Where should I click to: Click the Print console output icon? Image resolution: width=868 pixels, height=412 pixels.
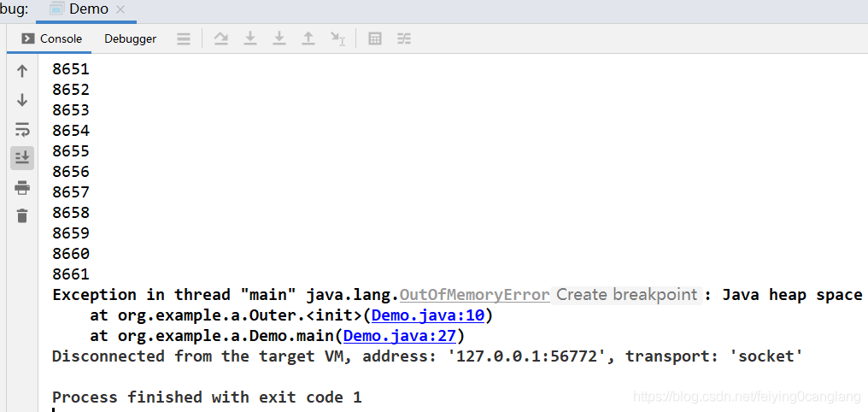(x=22, y=188)
